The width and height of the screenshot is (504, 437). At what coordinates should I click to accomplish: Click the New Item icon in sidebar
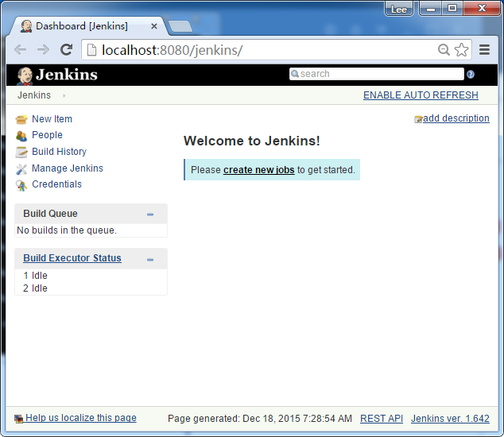(x=21, y=119)
